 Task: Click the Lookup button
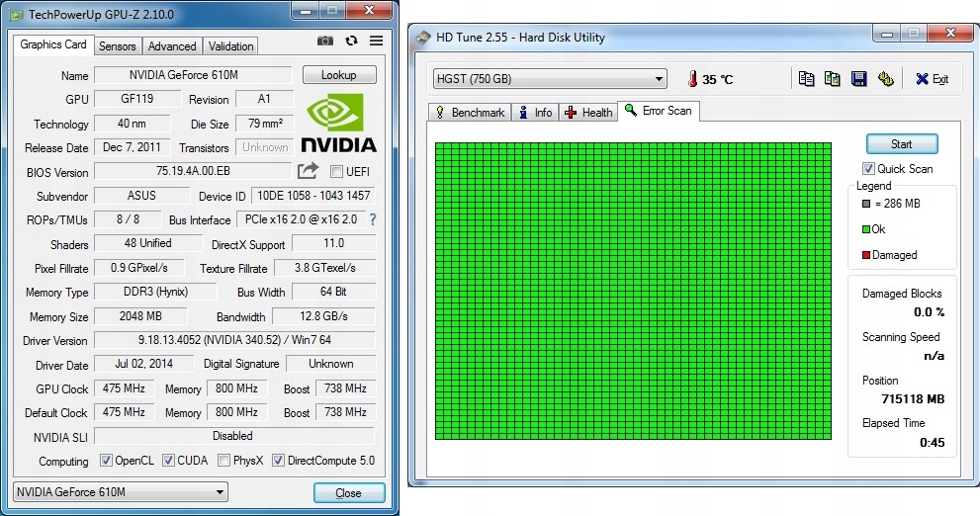point(339,75)
